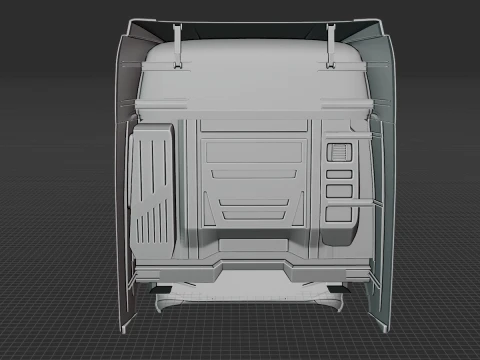Screen dimensions: 480x360
Task: Click the top-right roof mounting bracket
Action: coord(330,46)
